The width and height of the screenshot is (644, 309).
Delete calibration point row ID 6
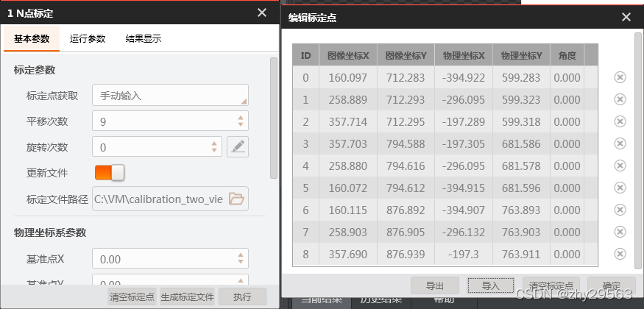pyautogui.click(x=620, y=210)
